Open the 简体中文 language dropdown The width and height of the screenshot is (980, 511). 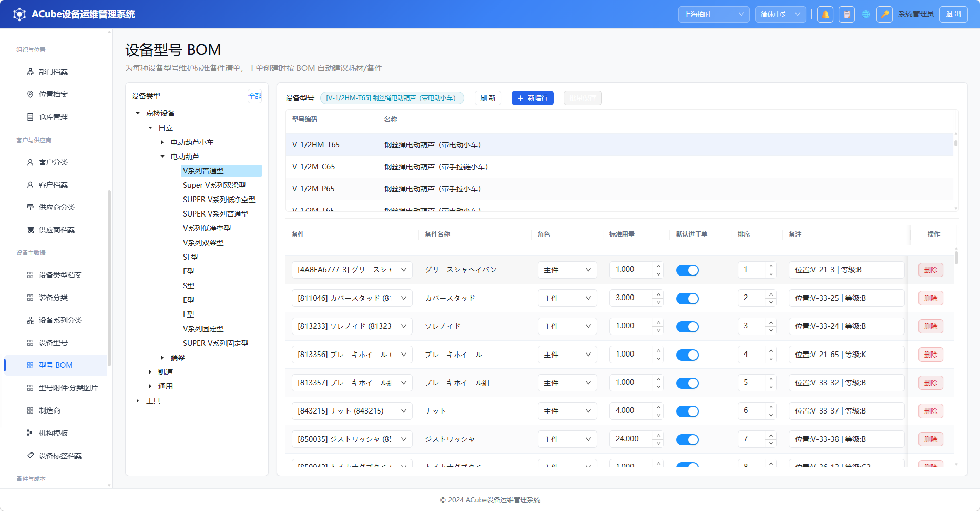[x=780, y=14]
